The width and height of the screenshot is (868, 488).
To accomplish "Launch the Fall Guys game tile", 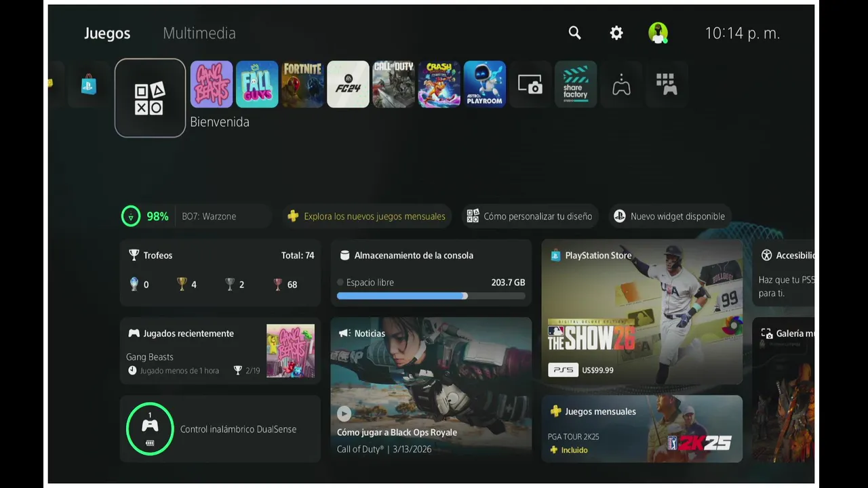I will tap(257, 84).
